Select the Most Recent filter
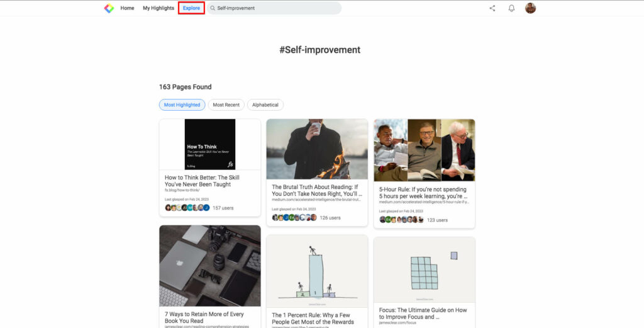The image size is (644, 328). point(226,105)
